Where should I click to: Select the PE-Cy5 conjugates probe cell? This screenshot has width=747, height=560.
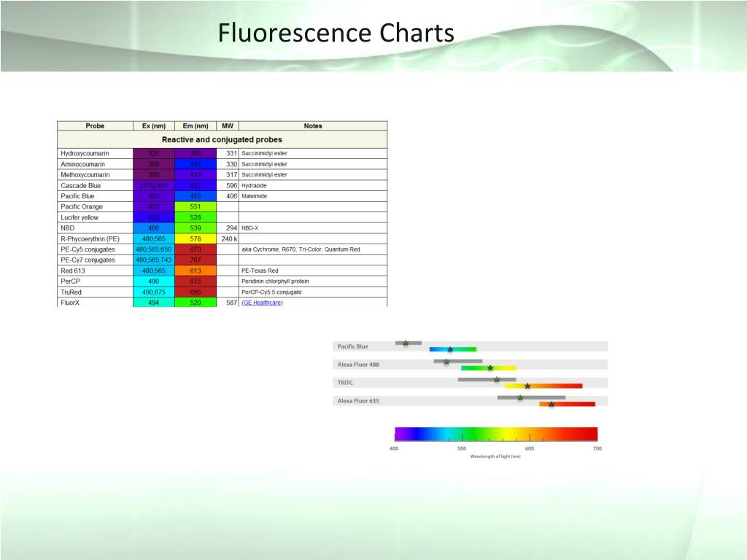(95, 249)
